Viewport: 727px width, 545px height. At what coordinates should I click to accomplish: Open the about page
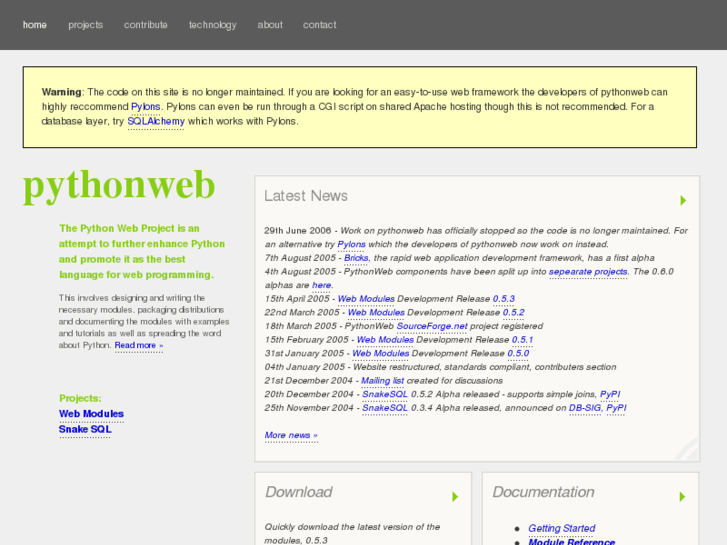coord(270,25)
